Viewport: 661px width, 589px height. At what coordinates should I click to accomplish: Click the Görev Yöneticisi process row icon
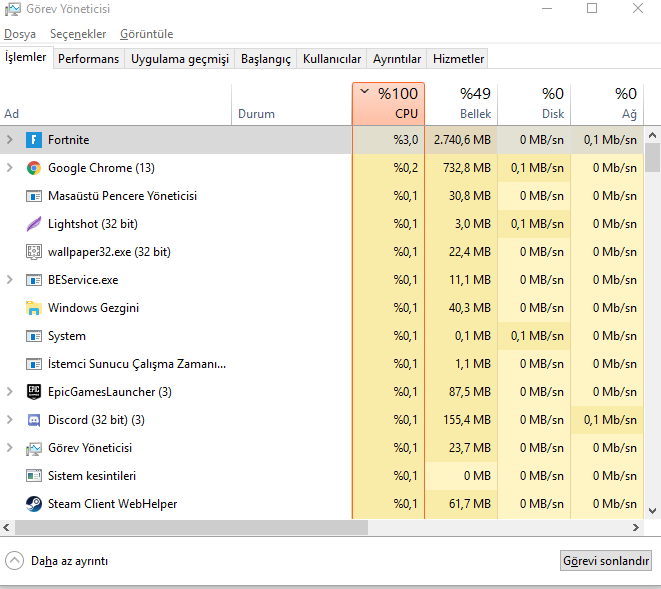click(34, 448)
